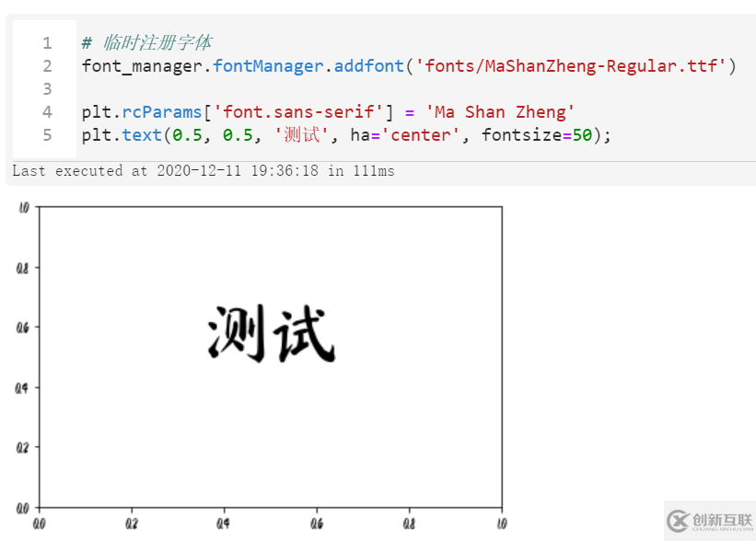Expand the 临时注册字体 comment line
Screen dimensions: 756x541
(147, 42)
